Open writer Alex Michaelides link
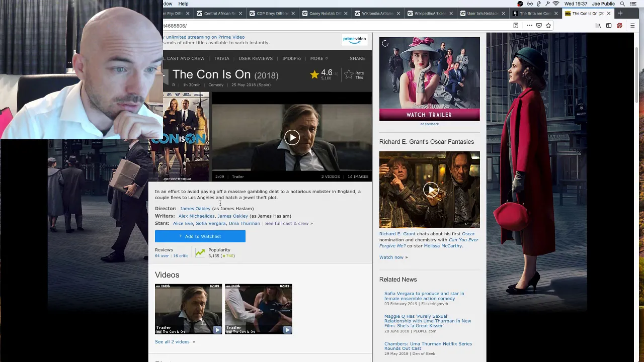This screenshot has width=644, height=362. click(x=197, y=216)
